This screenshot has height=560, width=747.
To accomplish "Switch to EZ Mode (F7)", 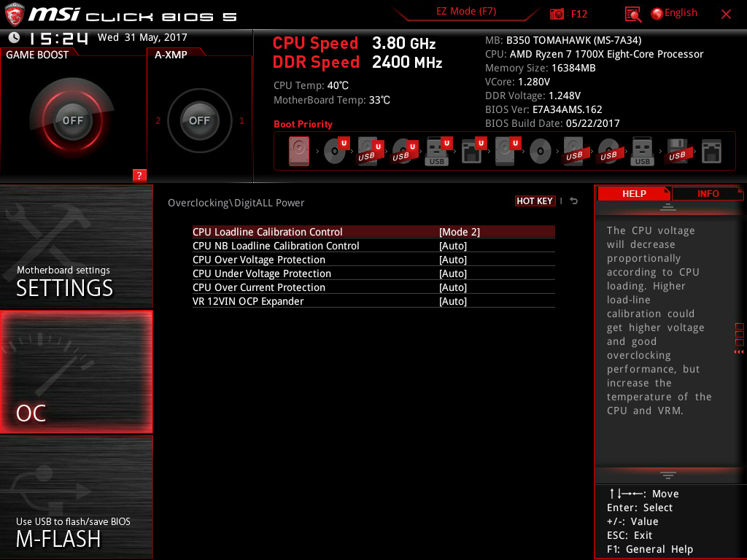I will click(466, 12).
